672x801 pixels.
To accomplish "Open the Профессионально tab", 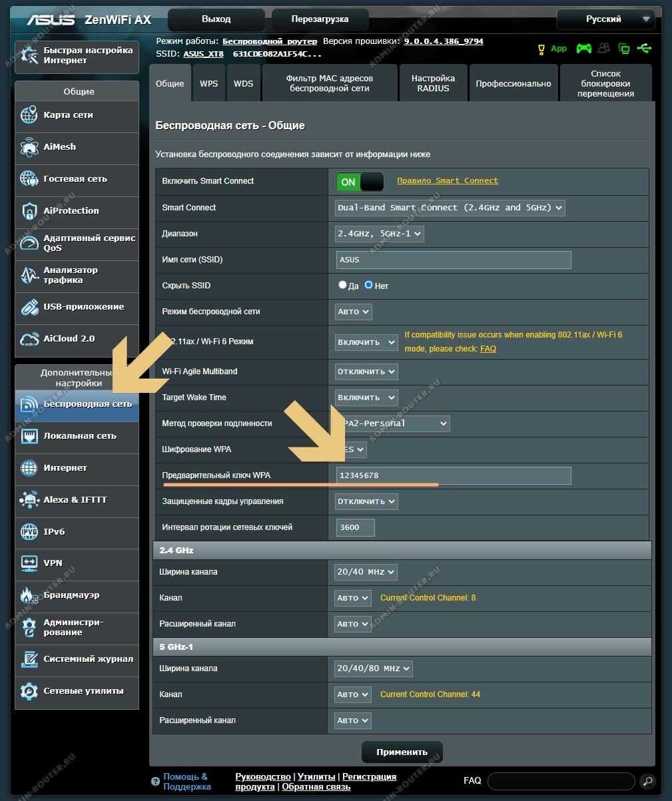I will (513, 84).
